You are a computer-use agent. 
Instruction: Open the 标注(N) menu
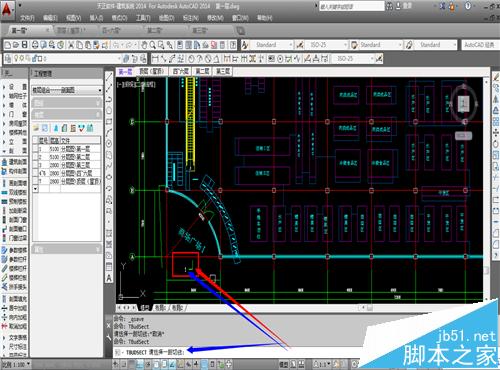click(191, 18)
